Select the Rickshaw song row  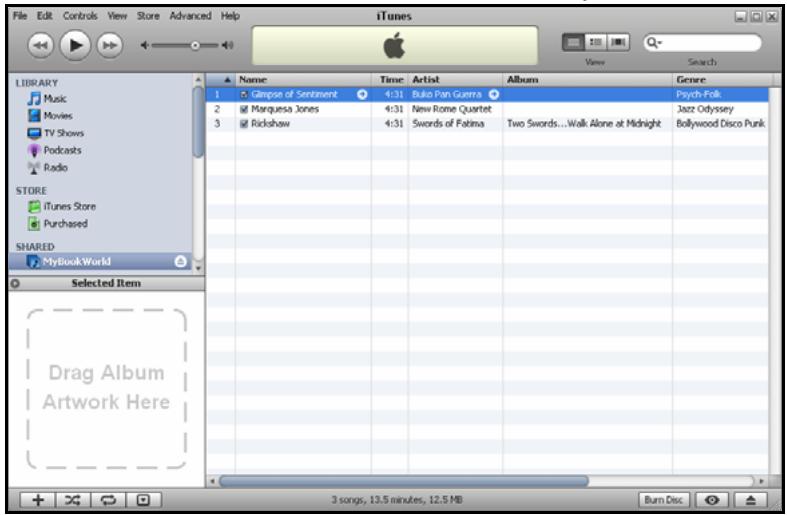487,123
